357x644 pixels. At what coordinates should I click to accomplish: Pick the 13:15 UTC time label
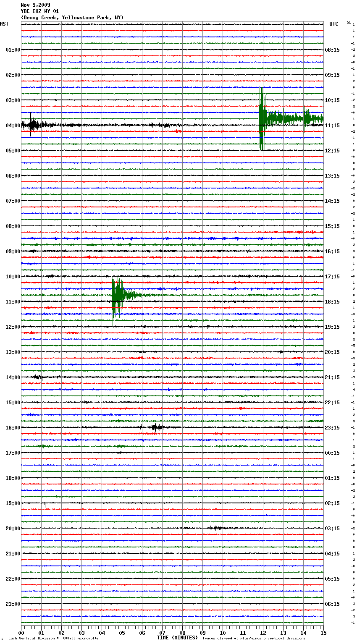tap(332, 176)
